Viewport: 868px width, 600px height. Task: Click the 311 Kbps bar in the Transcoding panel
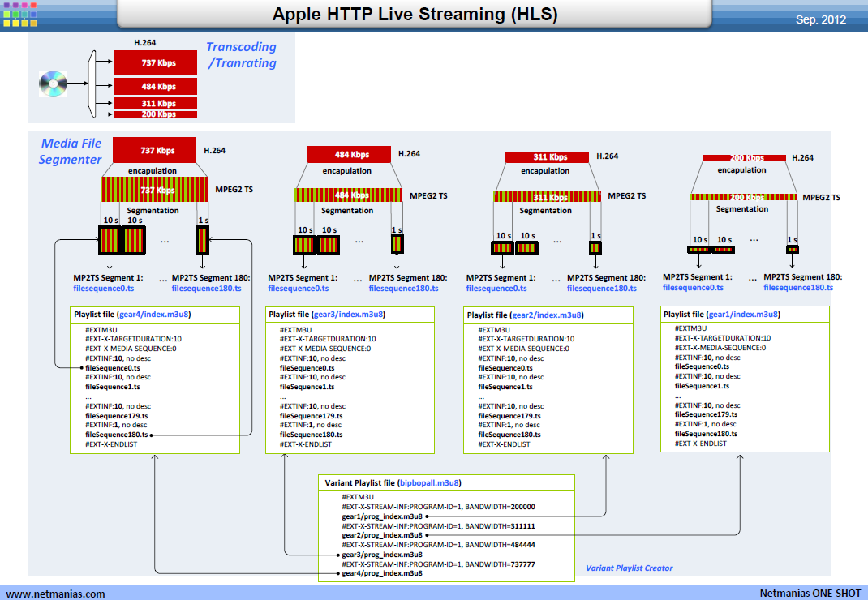[x=156, y=103]
